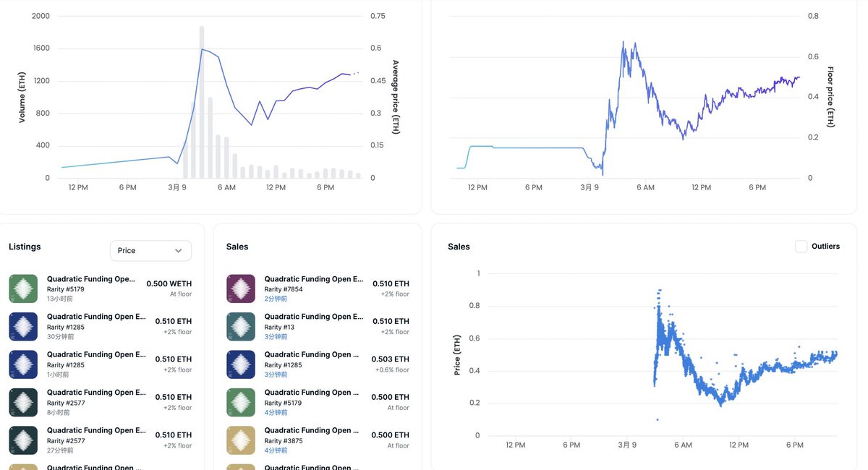The image size is (868, 470).
Task: Click the Sales heading above the scatter chart
Action: pos(459,247)
